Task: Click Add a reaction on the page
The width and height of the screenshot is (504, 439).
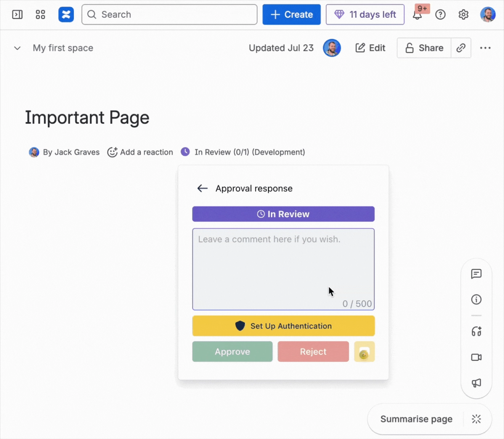Action: [x=140, y=152]
